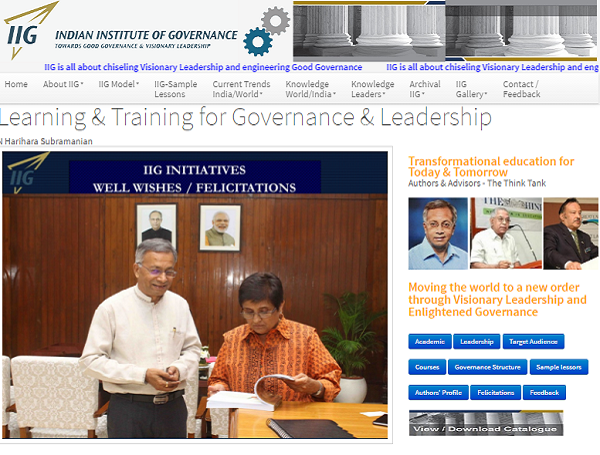Image resolution: width=600 pixels, height=455 pixels.
Task: Expand the IIG Gallery dropdown
Action: [x=471, y=89]
